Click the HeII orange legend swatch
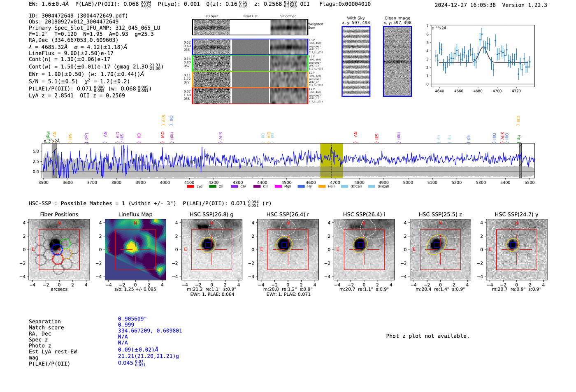Viewport: 576px width, 392px height. [x=322, y=186]
